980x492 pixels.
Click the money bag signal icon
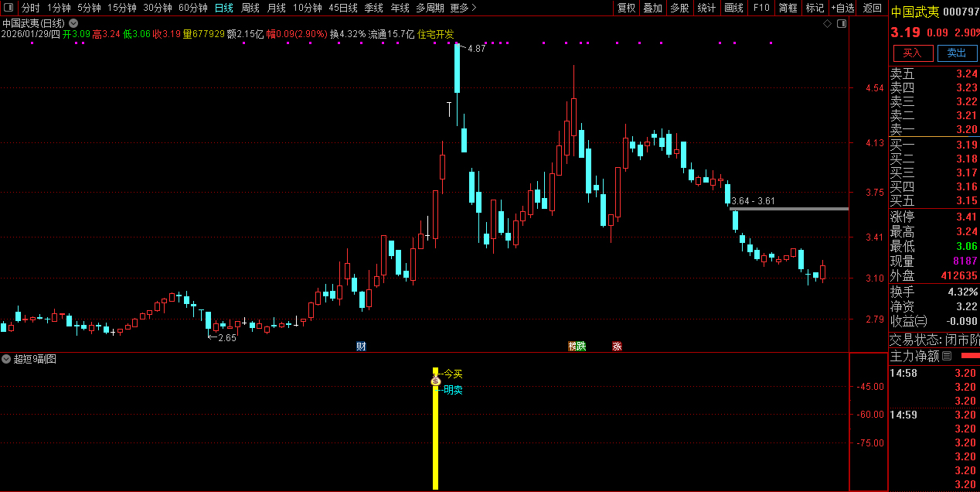435,381
